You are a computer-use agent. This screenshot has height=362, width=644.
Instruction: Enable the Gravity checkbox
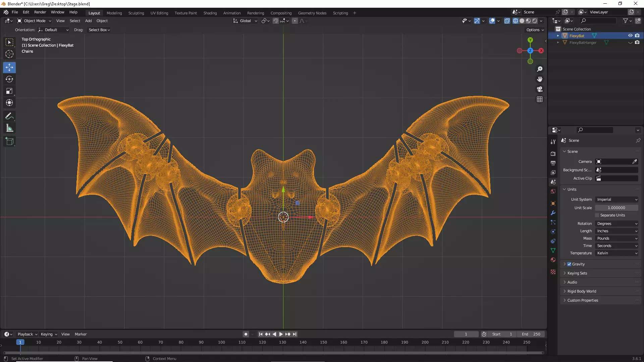pos(569,264)
